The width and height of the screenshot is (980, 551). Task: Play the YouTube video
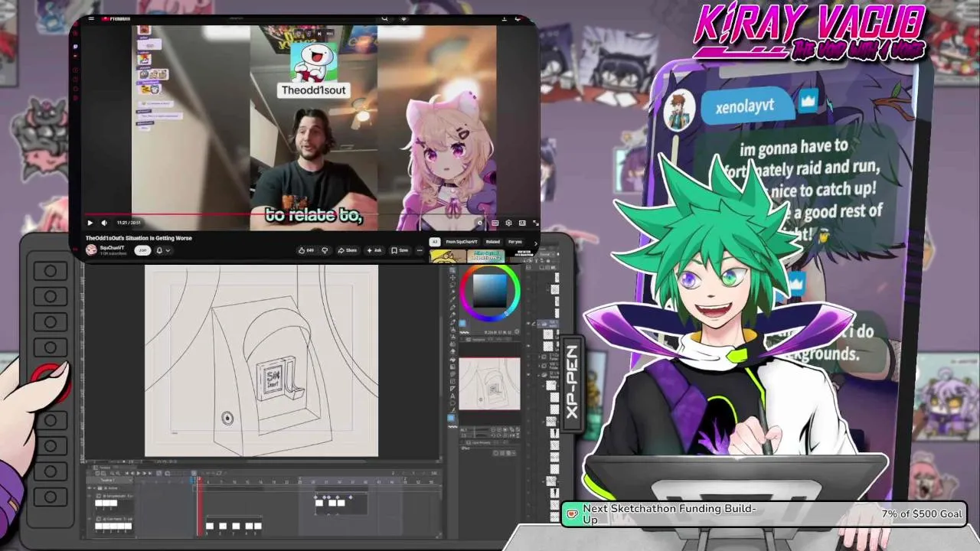coord(90,223)
